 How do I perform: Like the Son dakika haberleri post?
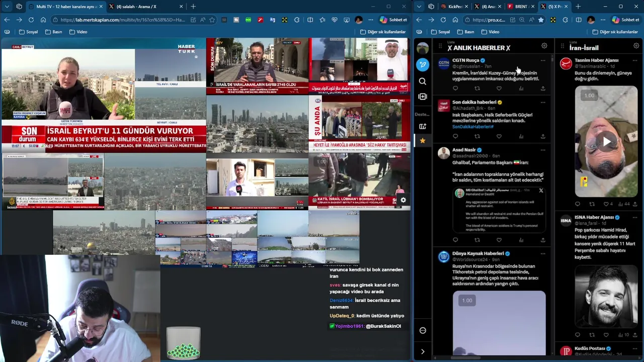point(499,136)
